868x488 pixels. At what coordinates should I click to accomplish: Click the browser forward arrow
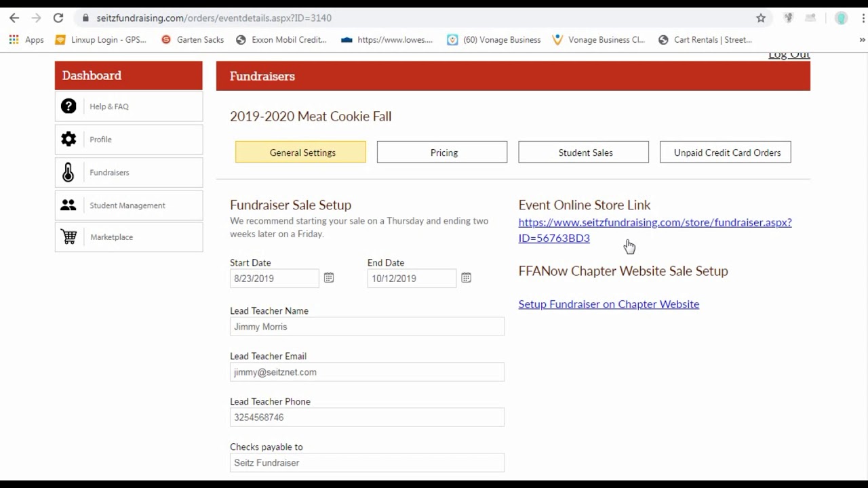click(36, 18)
